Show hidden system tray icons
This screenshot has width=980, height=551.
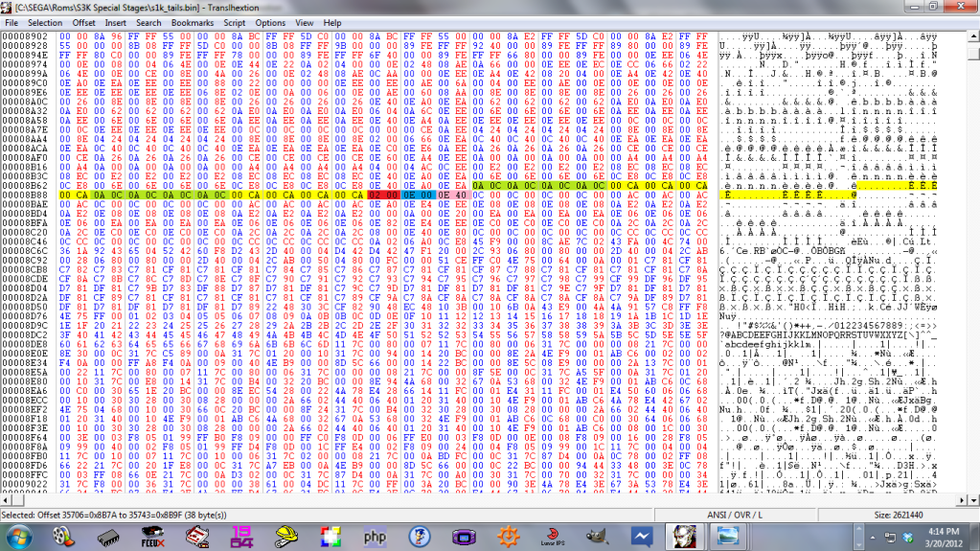[x=873, y=538]
